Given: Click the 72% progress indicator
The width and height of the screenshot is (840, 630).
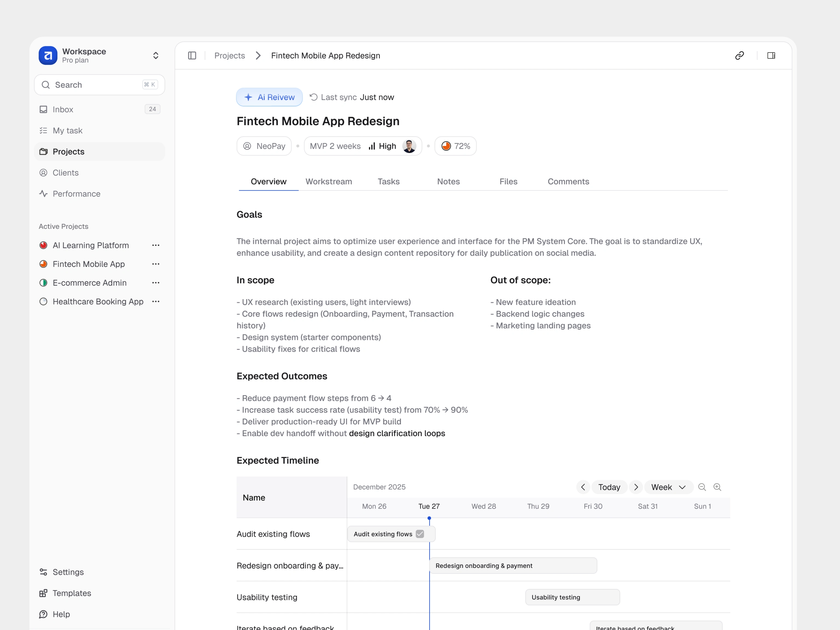Looking at the screenshot, I should pyautogui.click(x=455, y=146).
